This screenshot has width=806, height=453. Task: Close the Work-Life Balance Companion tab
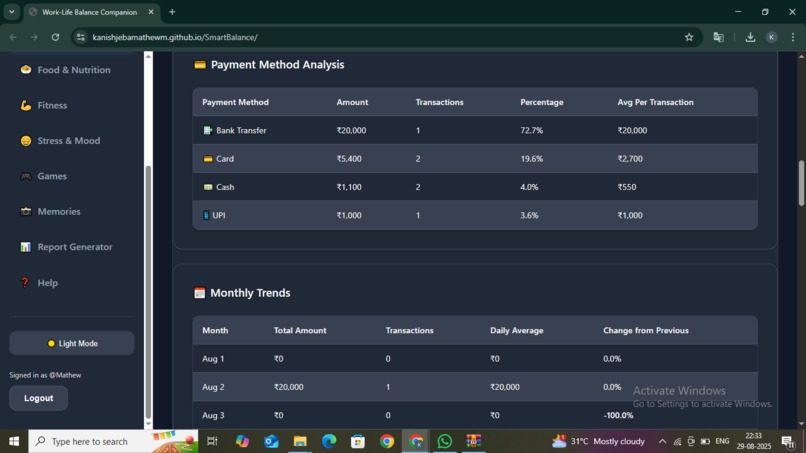pos(151,12)
